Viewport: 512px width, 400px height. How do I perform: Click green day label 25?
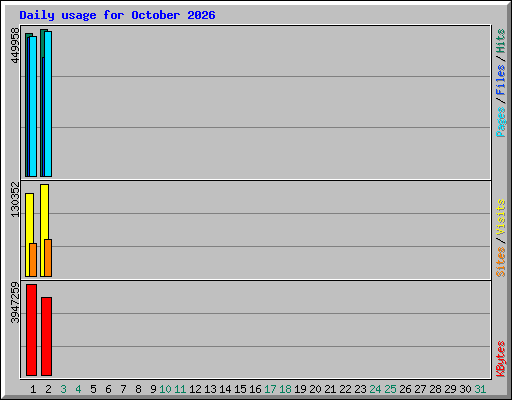coord(390,389)
